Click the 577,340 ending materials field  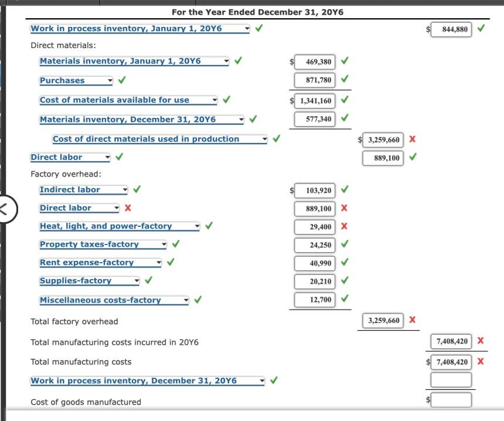315,119
